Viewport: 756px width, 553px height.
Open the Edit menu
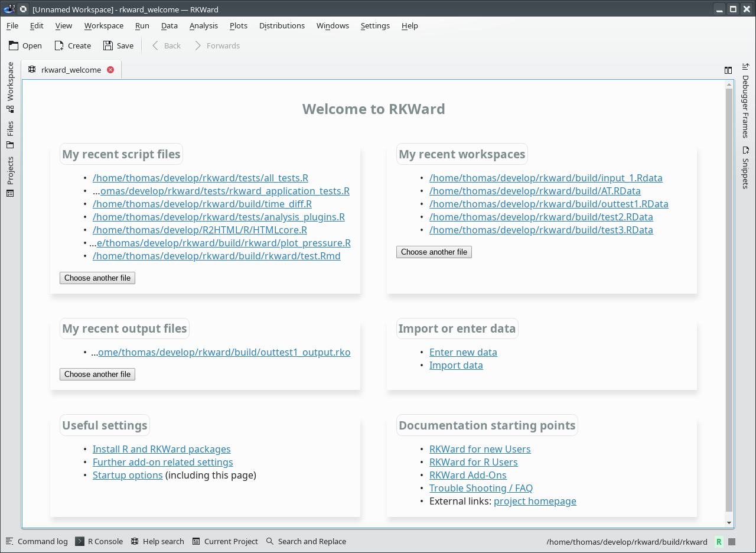[x=37, y=25]
